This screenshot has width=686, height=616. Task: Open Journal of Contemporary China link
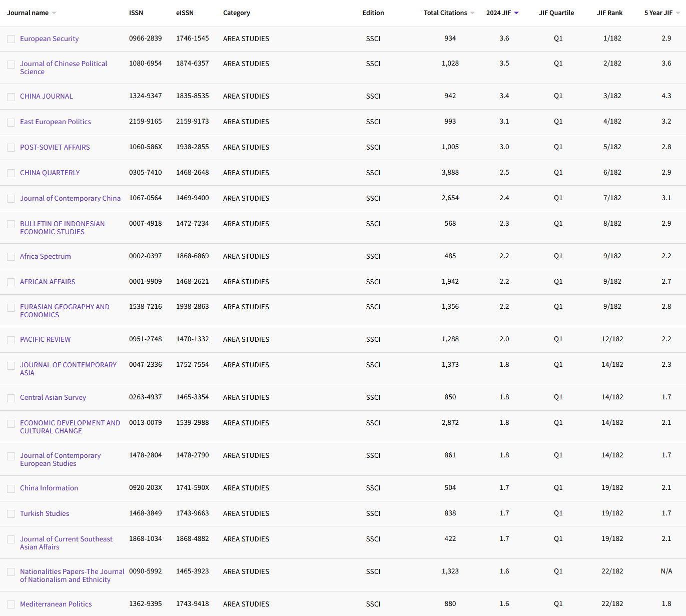(70, 198)
